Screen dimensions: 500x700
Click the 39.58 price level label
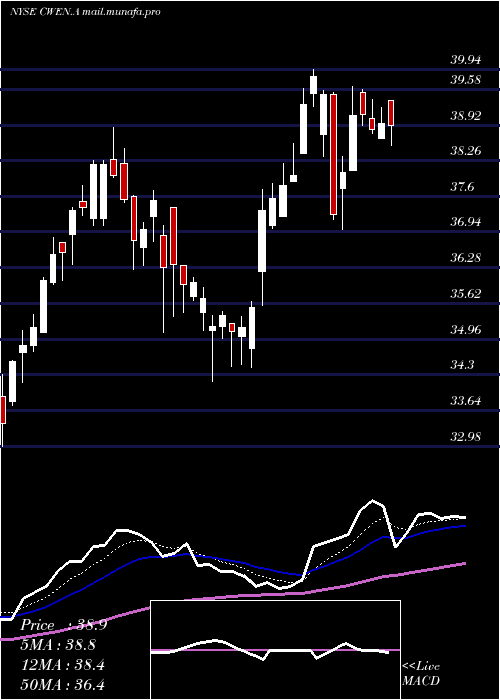(x=465, y=80)
